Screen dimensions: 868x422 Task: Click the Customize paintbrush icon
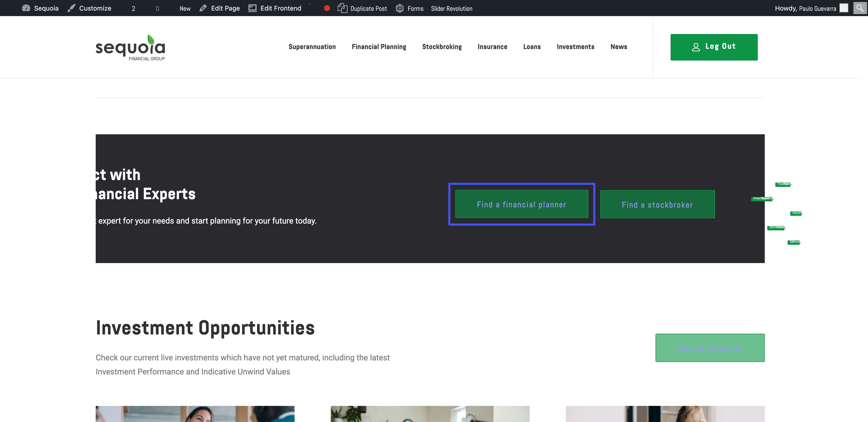click(71, 8)
